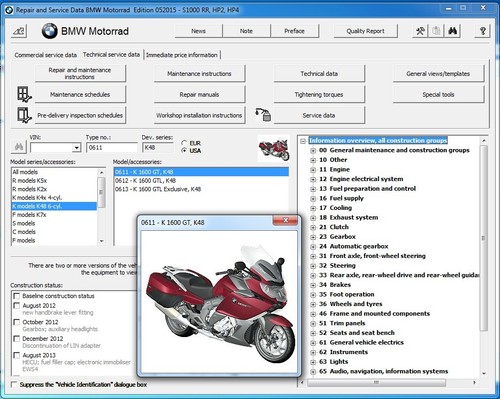Select the USA radio button
Image resolution: width=500 pixels, height=399 pixels.
(184, 151)
